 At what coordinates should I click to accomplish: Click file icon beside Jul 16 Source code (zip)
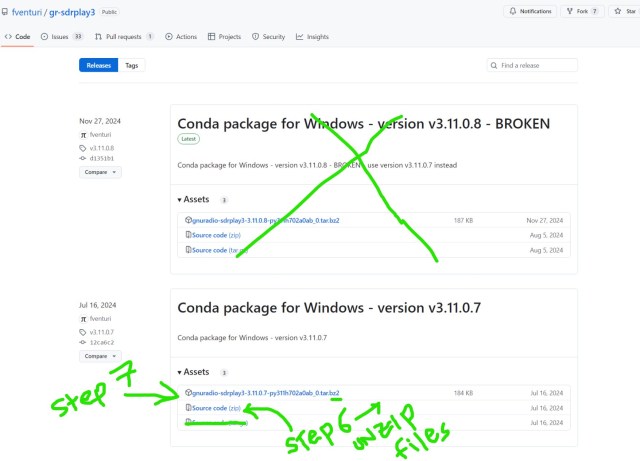[x=188, y=408]
